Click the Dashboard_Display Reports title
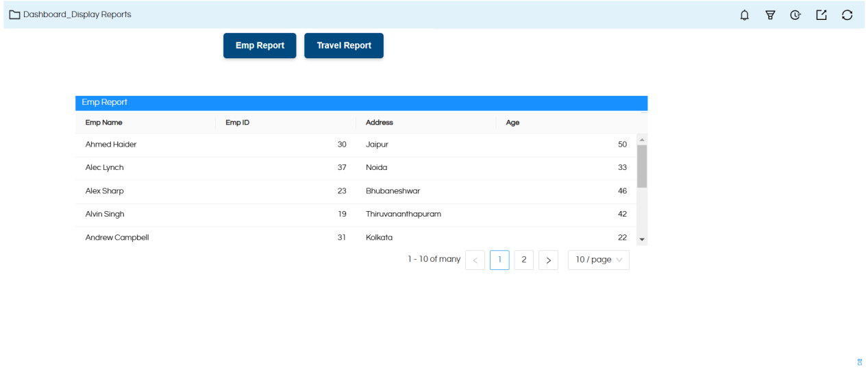The height and width of the screenshot is (368, 868). 77,14
